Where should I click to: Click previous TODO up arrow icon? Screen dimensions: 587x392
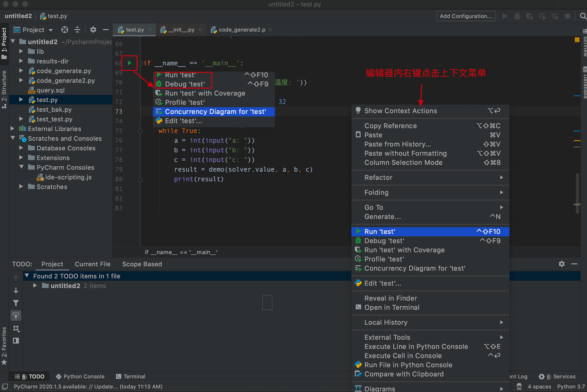click(x=16, y=278)
